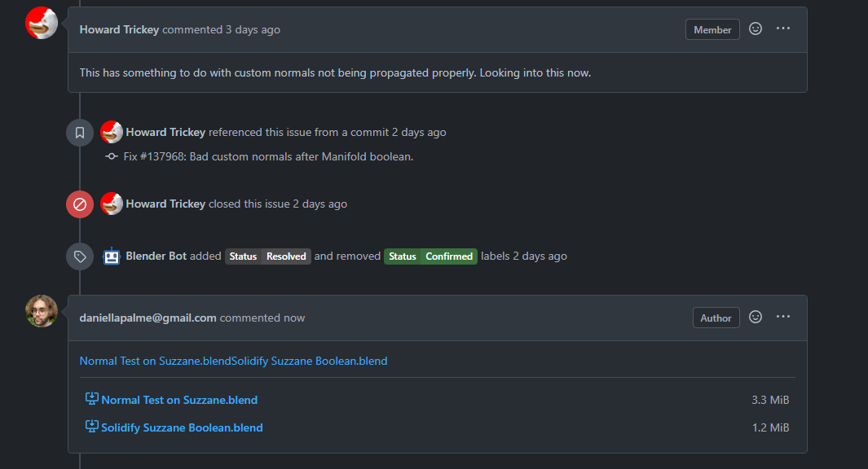Add reaction emoji to Howard Trickey's comment
The width and height of the screenshot is (868, 469).
tap(755, 28)
